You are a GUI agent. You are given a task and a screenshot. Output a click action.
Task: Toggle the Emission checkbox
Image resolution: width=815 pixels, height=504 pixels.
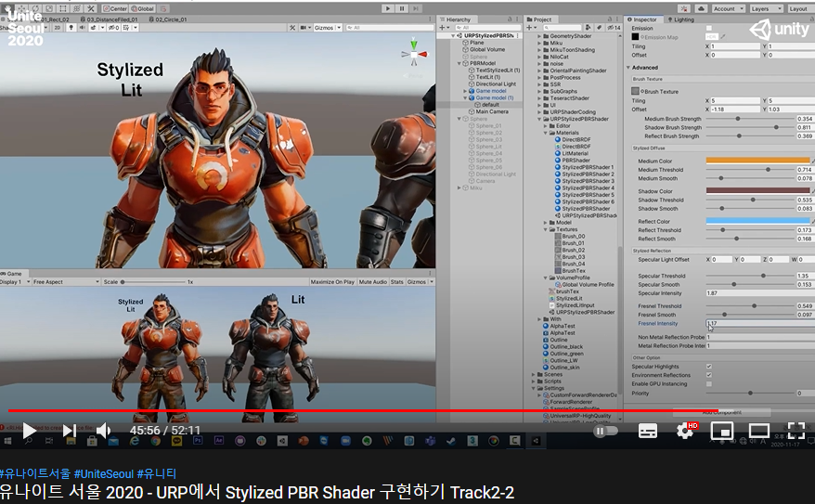[x=709, y=28]
